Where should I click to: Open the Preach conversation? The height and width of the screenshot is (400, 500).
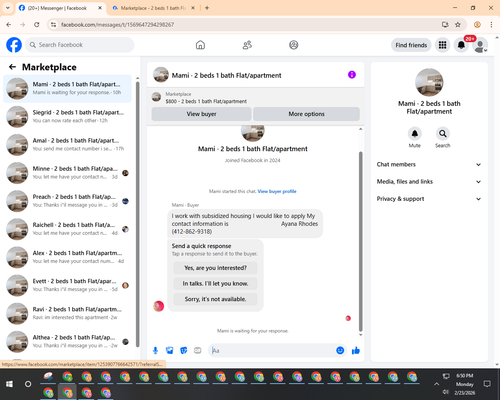click(x=68, y=201)
